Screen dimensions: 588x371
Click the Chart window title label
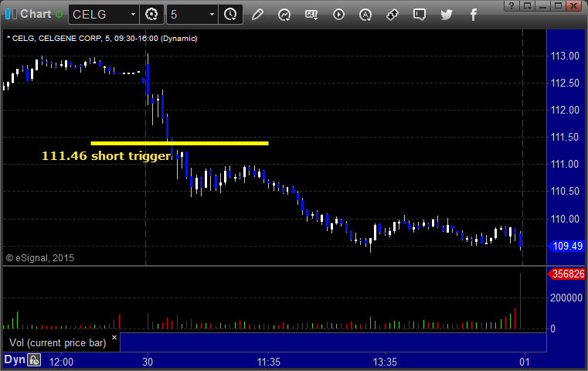36,14
